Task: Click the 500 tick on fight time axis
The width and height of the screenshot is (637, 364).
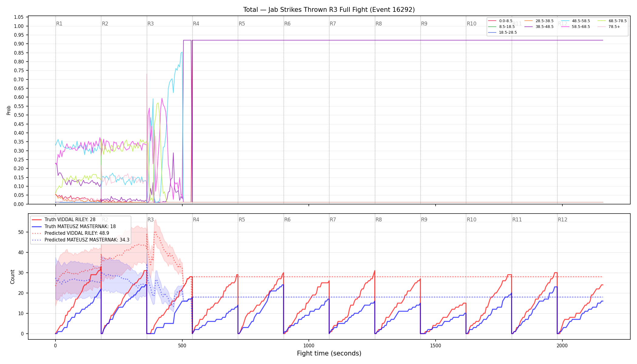Action: 182,345
